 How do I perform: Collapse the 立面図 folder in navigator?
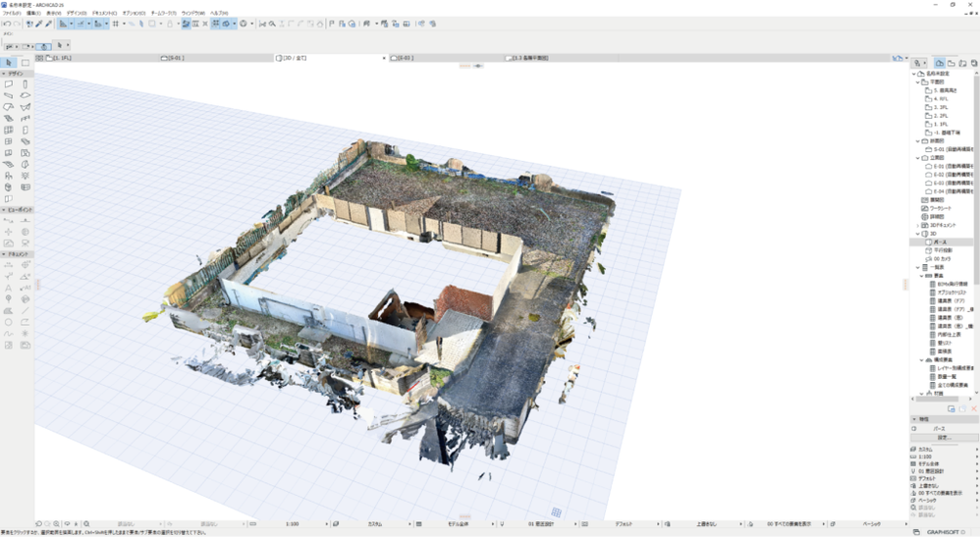(x=918, y=157)
